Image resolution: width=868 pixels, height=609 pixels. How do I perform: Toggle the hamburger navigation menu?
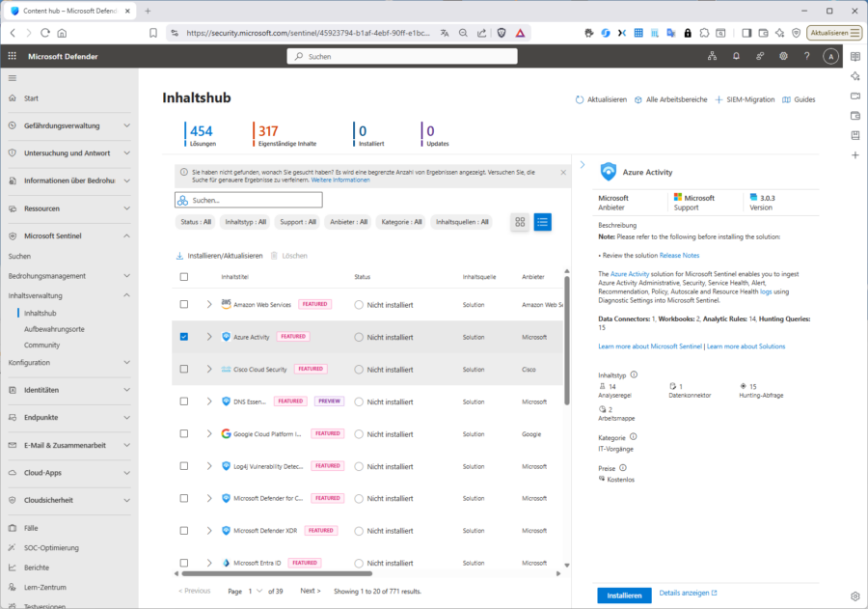tap(13, 77)
